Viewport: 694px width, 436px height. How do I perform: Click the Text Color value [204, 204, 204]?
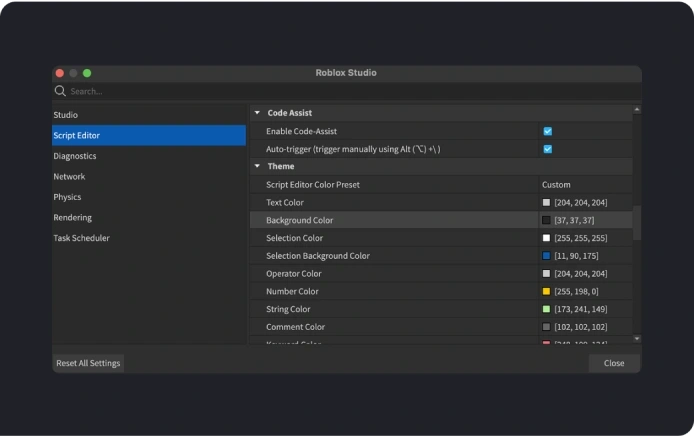pyautogui.click(x=581, y=202)
